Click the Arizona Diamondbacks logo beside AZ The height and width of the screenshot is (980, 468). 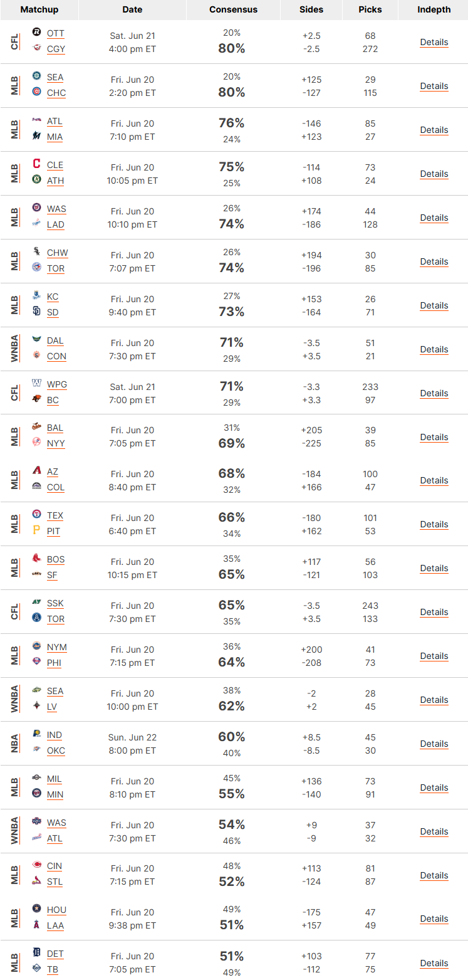click(x=36, y=471)
